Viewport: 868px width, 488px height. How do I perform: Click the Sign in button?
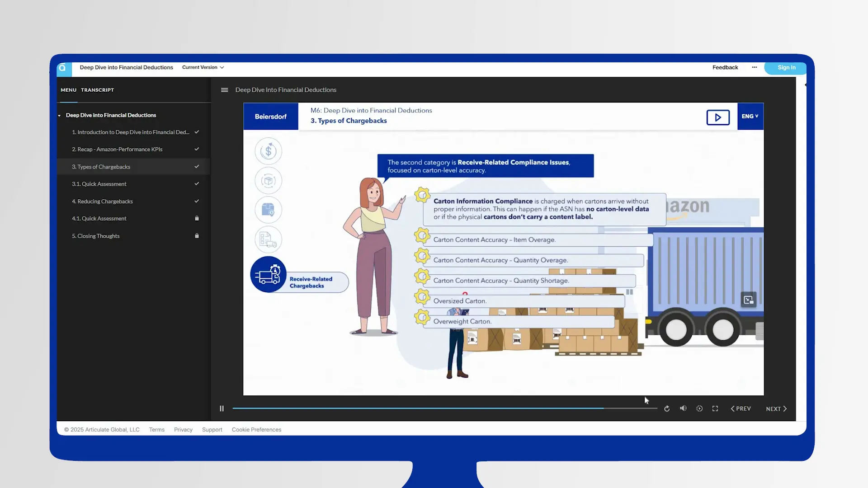[786, 68]
